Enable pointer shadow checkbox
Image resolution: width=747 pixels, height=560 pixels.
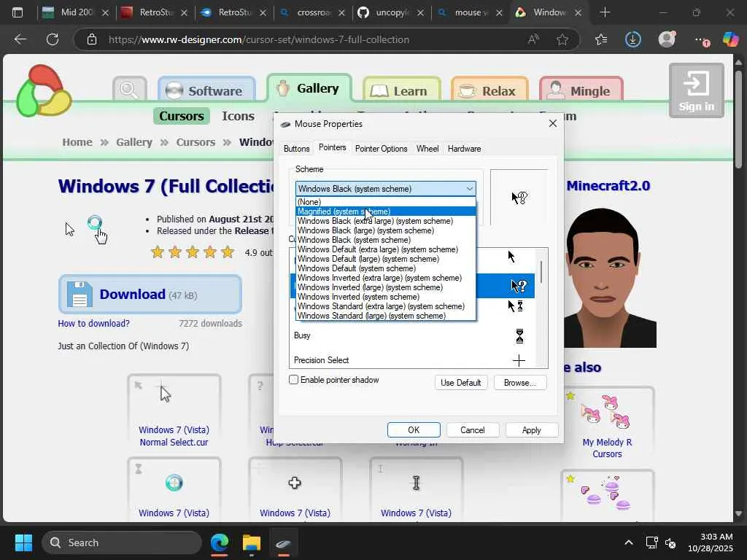[x=293, y=379]
